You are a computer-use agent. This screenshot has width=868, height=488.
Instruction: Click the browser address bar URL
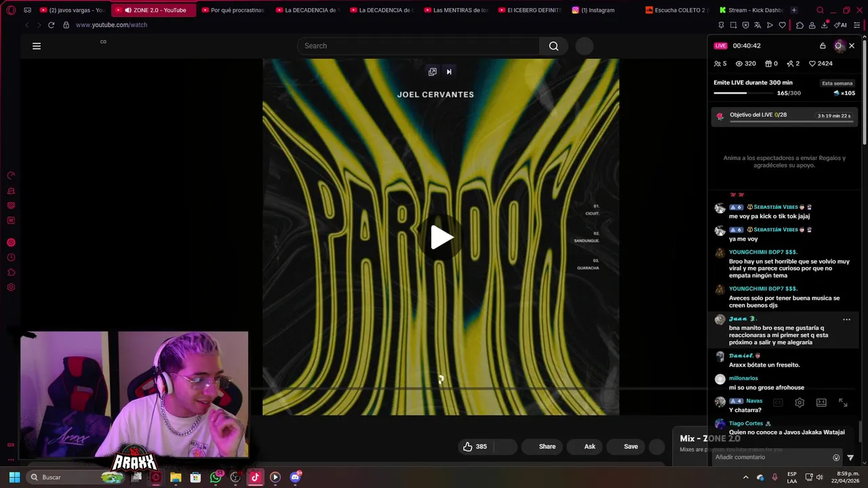point(111,25)
